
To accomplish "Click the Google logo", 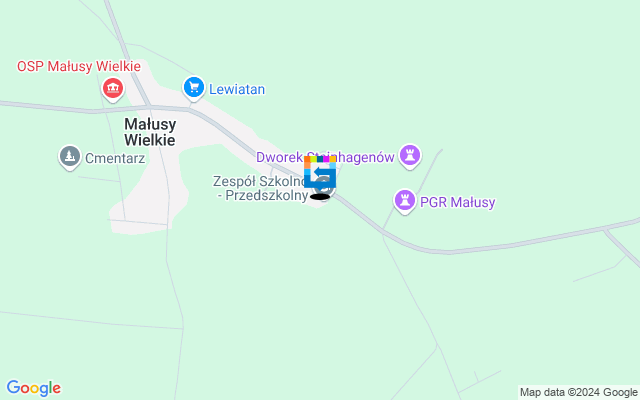I will [x=34, y=388].
